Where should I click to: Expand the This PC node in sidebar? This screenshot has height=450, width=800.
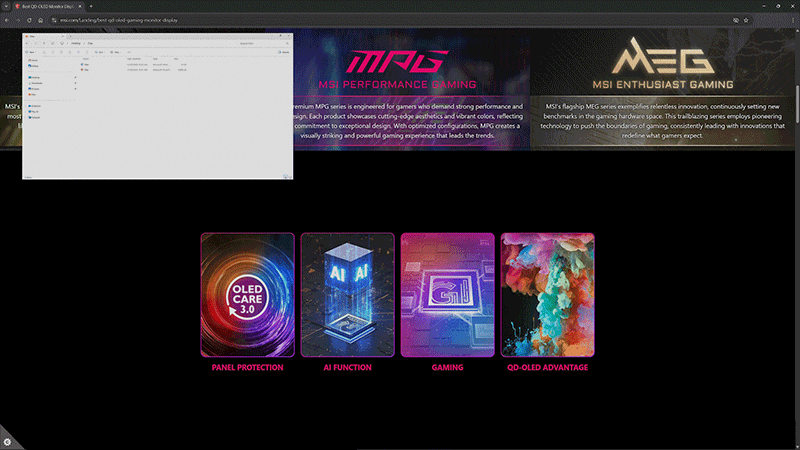[x=26, y=112]
